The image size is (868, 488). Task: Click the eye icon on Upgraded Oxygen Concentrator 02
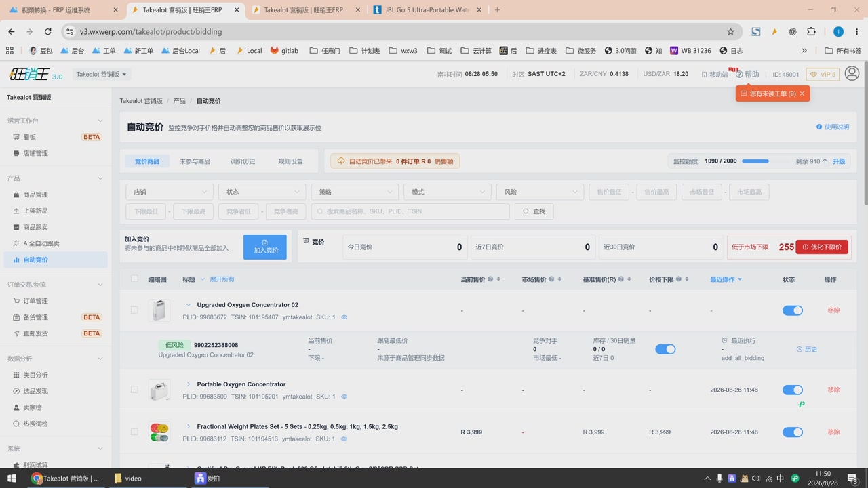344,317
